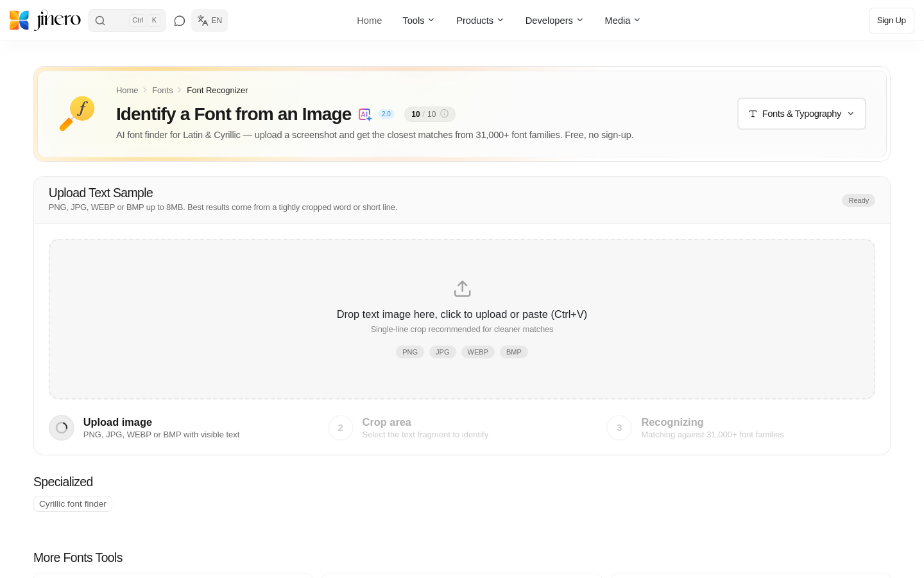
Task: Click the drop zone to upload an image
Action: click(x=462, y=319)
